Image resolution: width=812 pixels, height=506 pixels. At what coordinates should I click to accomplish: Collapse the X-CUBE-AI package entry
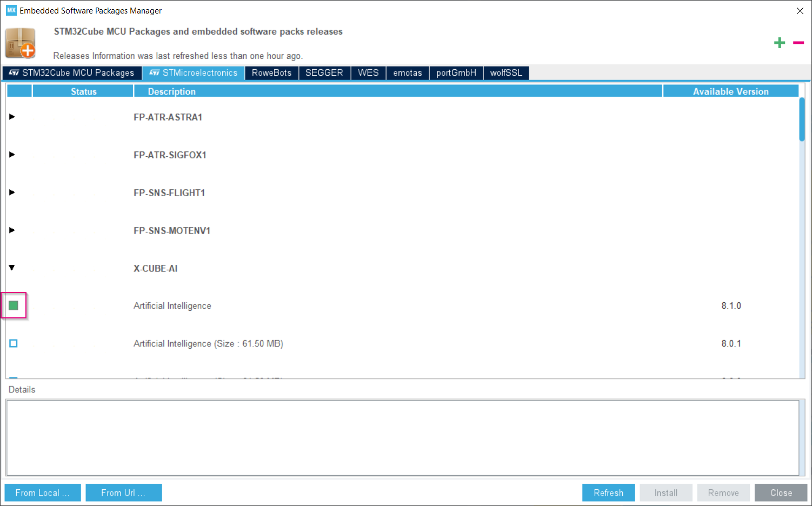pyautogui.click(x=12, y=268)
